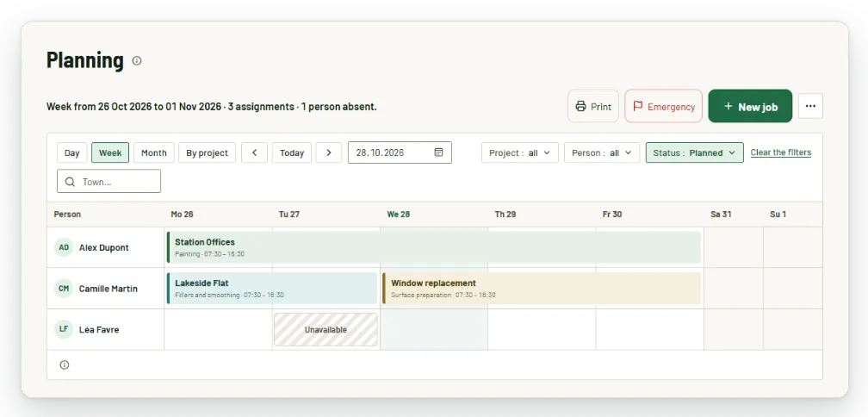Open the three-dots more options menu
Viewport: 868px width, 417px height.
[810, 106]
